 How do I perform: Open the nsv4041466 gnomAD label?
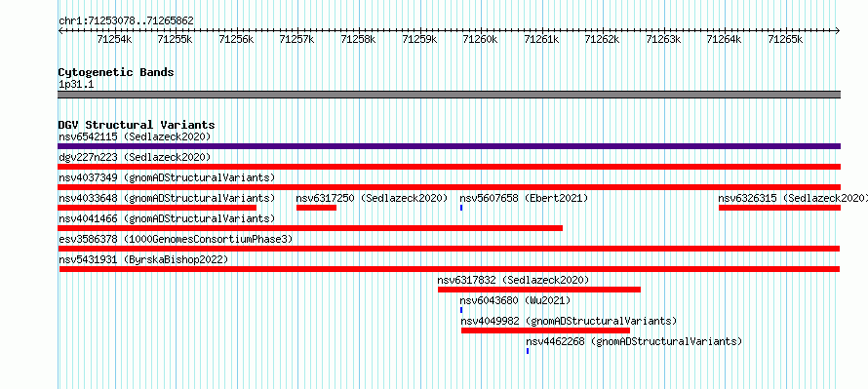[x=167, y=218]
